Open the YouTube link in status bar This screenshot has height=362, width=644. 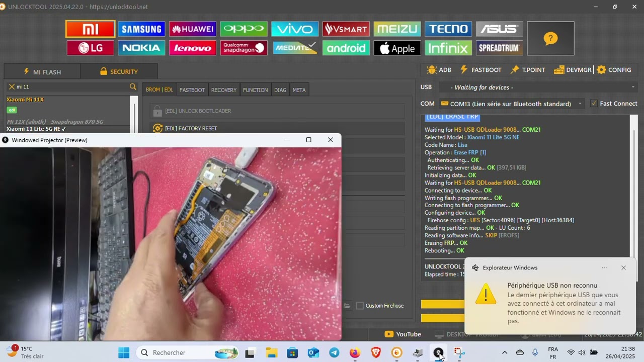pos(403,334)
